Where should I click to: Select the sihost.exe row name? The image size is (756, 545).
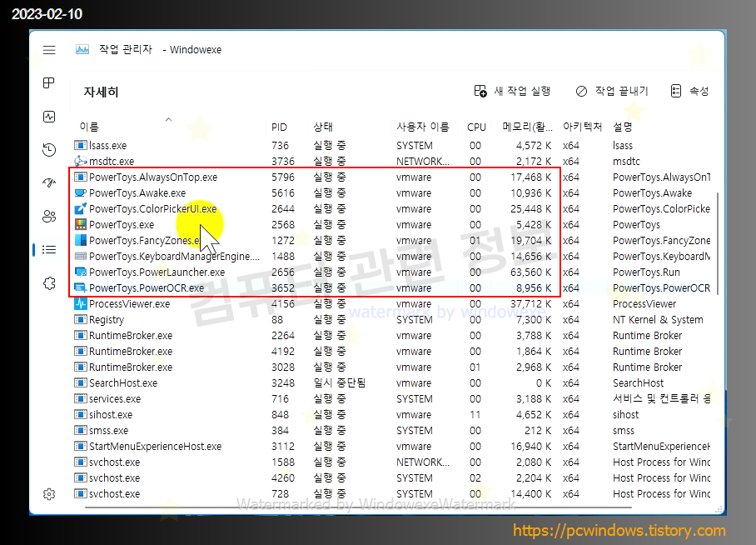point(111,415)
